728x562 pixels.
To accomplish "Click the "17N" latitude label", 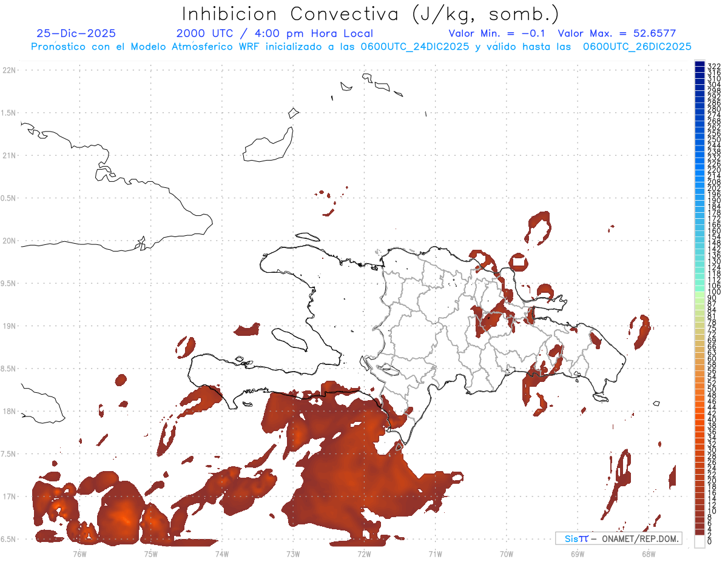I will point(9,497).
